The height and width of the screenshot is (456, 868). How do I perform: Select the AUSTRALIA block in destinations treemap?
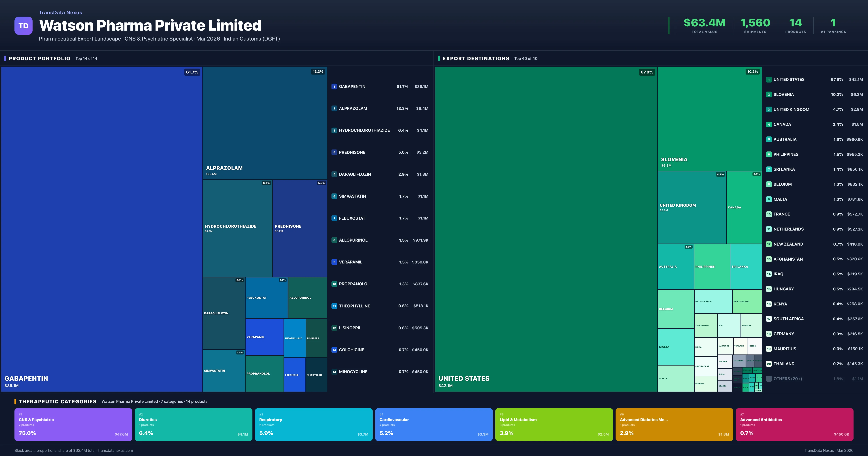point(676,266)
